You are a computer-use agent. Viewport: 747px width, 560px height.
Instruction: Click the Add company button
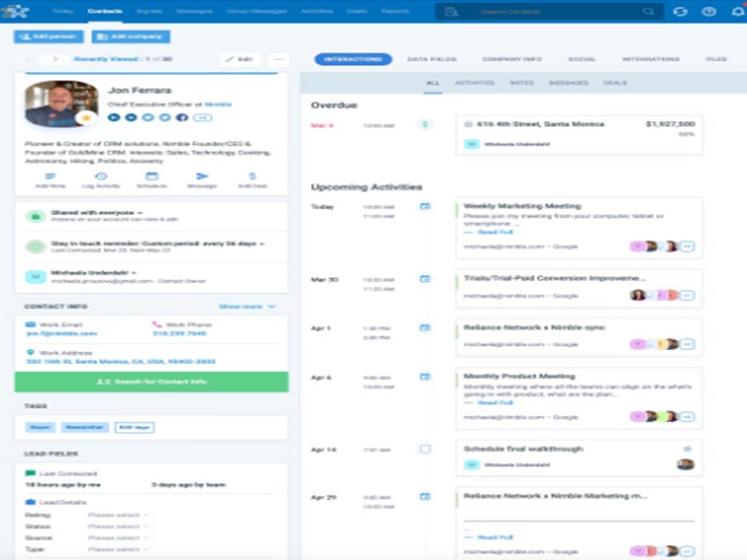coord(131,36)
